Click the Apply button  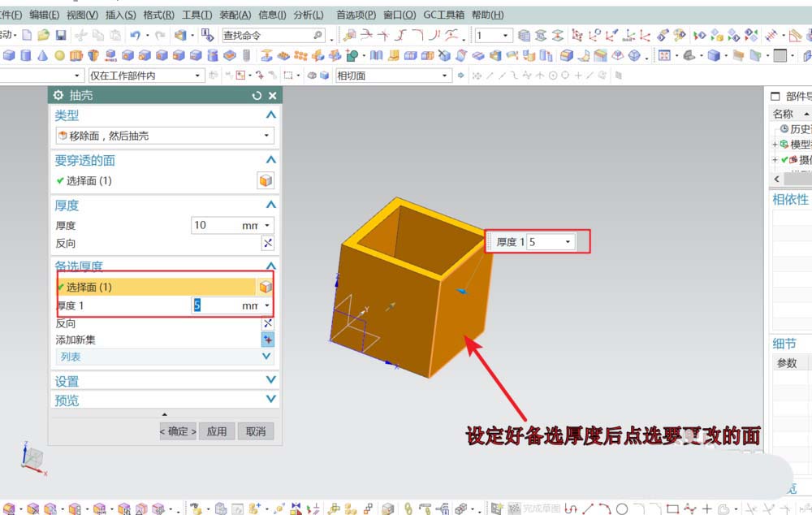(217, 431)
